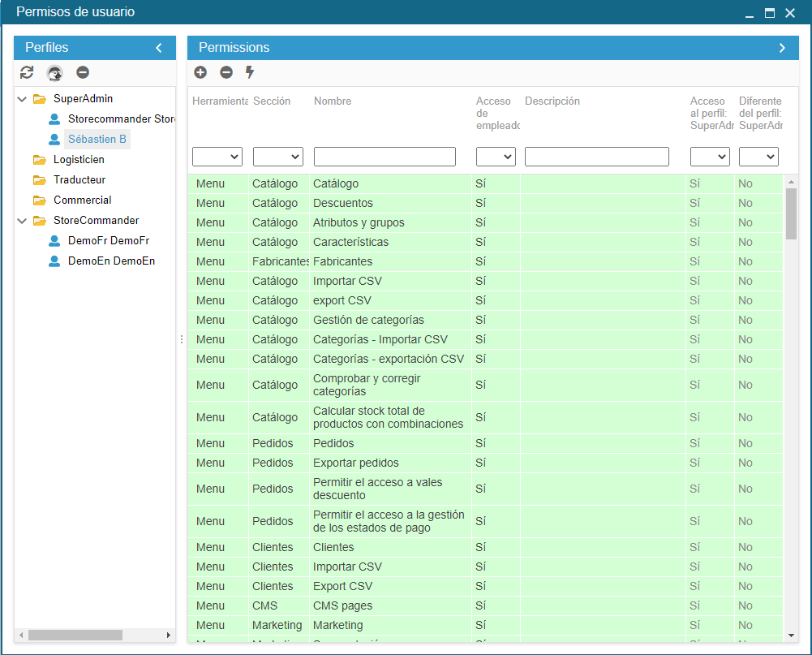Collapse the SuperAdmin profile tree node
This screenshot has height=655, width=812.
(x=23, y=99)
